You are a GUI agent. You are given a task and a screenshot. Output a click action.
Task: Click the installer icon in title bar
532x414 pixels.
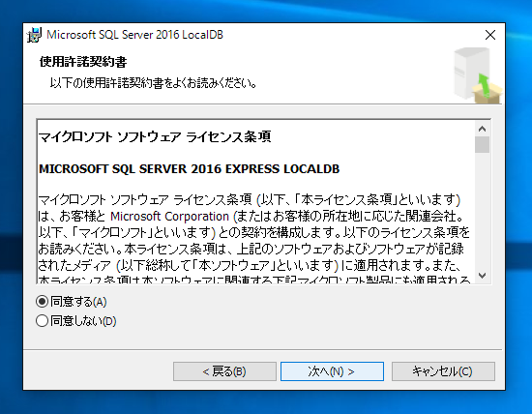click(34, 35)
